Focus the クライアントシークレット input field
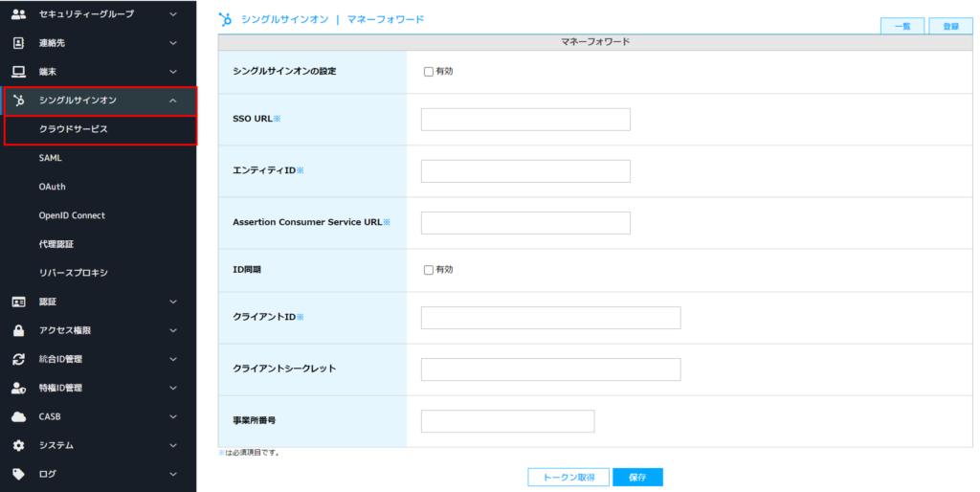The width and height of the screenshot is (980, 492). click(550, 369)
